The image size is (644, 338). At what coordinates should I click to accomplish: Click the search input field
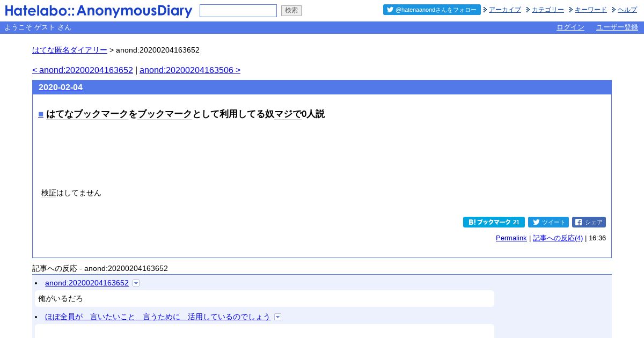point(238,11)
